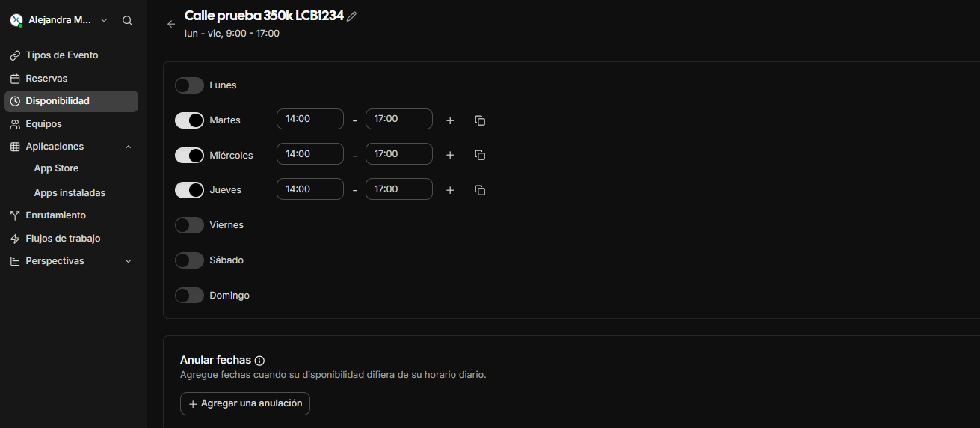Open the App Store link
Image resolution: width=980 pixels, height=428 pixels.
56,168
